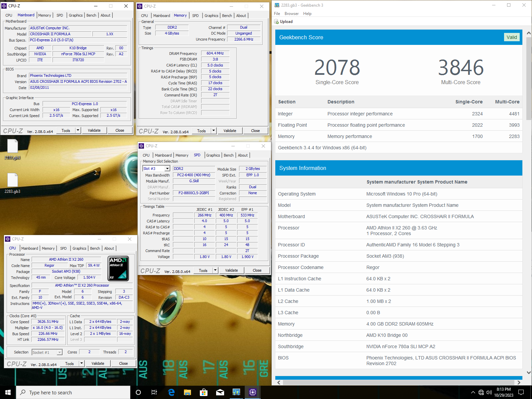
Task: Open the Windows Start menu
Action: (8, 392)
